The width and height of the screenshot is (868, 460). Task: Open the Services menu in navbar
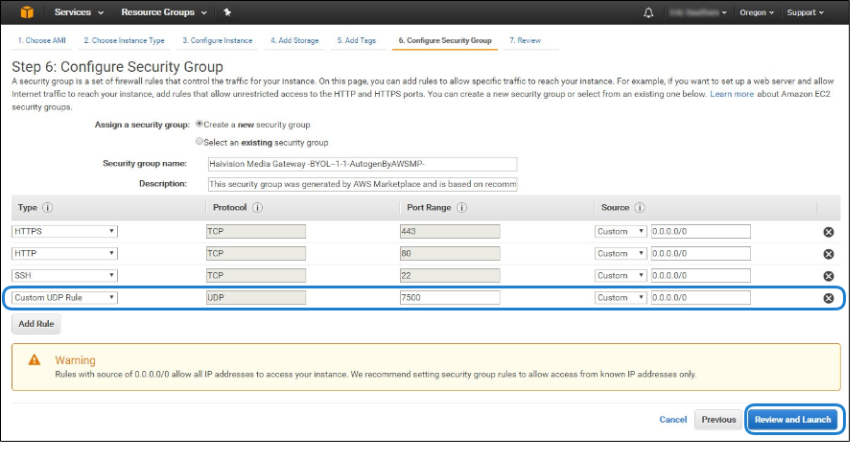coord(79,12)
